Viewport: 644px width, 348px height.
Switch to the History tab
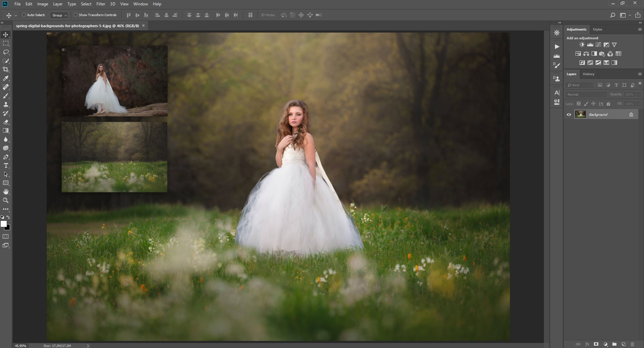point(588,74)
